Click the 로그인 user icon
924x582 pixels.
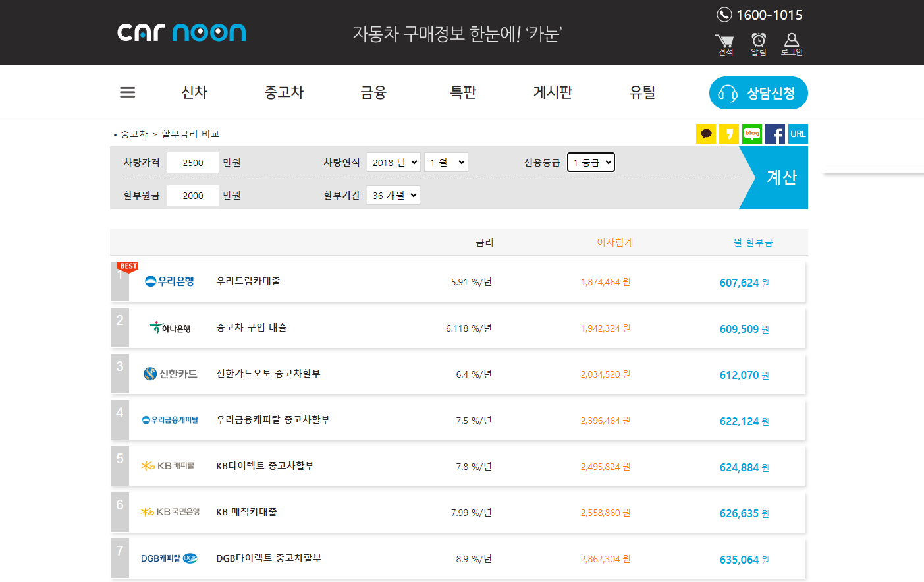792,45
